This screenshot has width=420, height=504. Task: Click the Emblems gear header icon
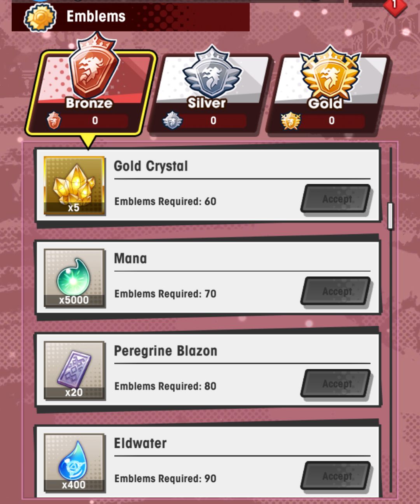point(40,17)
